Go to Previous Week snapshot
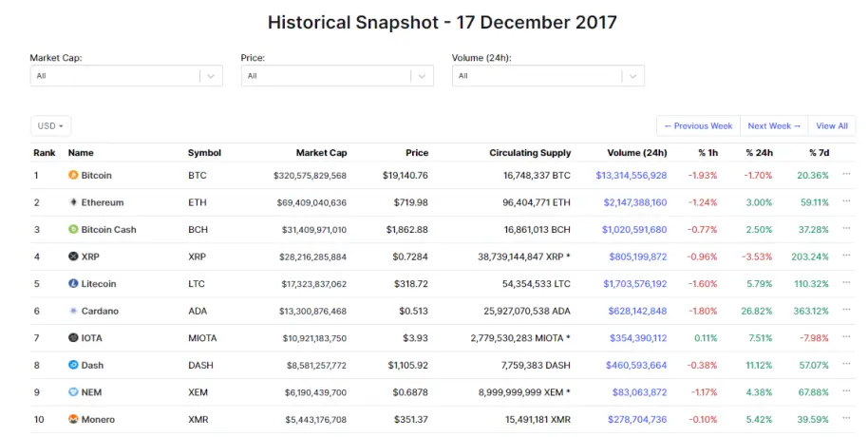 click(x=698, y=125)
